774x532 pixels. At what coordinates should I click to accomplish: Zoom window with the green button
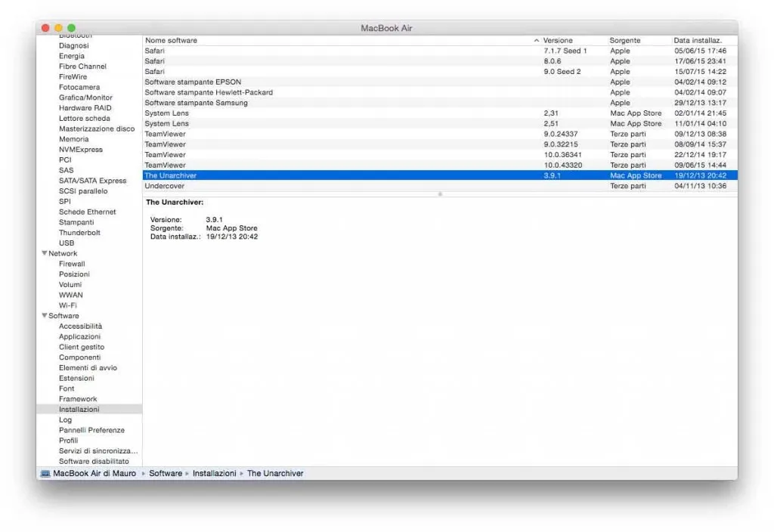coord(71,28)
